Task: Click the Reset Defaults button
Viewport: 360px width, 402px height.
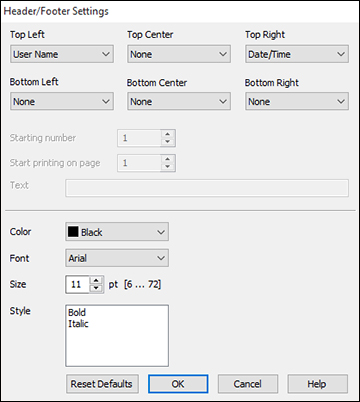Action: (x=102, y=384)
